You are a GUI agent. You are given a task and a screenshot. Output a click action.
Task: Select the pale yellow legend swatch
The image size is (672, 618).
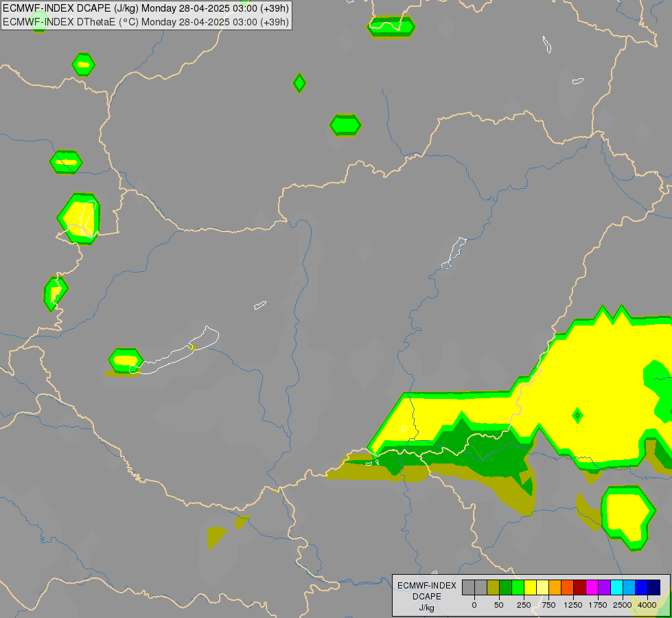tap(542, 588)
